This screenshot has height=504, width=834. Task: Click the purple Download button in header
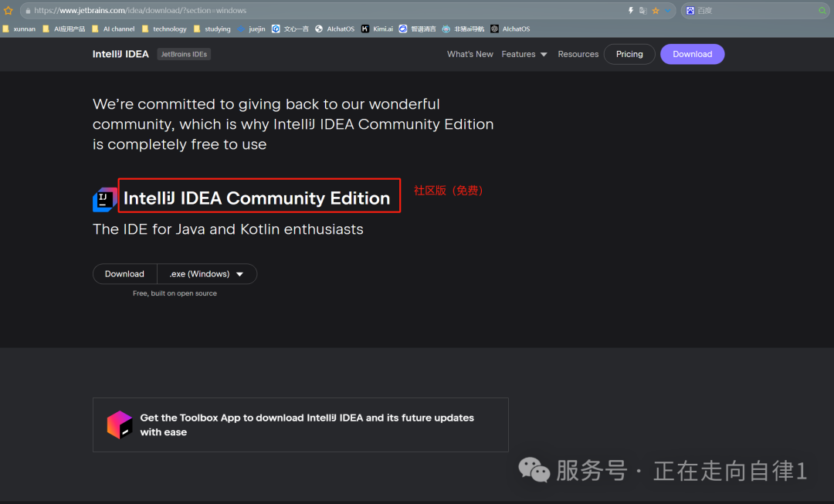click(692, 54)
